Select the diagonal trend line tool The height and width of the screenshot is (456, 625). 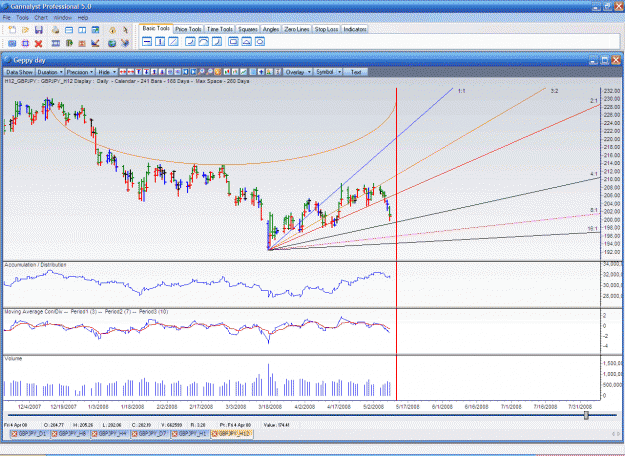pos(173,41)
